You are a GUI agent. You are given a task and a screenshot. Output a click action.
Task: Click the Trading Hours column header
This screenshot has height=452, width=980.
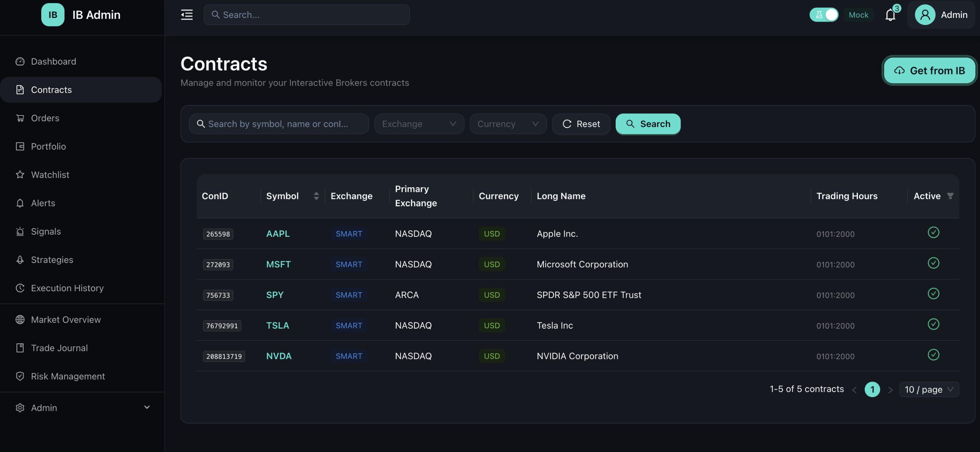point(847,196)
